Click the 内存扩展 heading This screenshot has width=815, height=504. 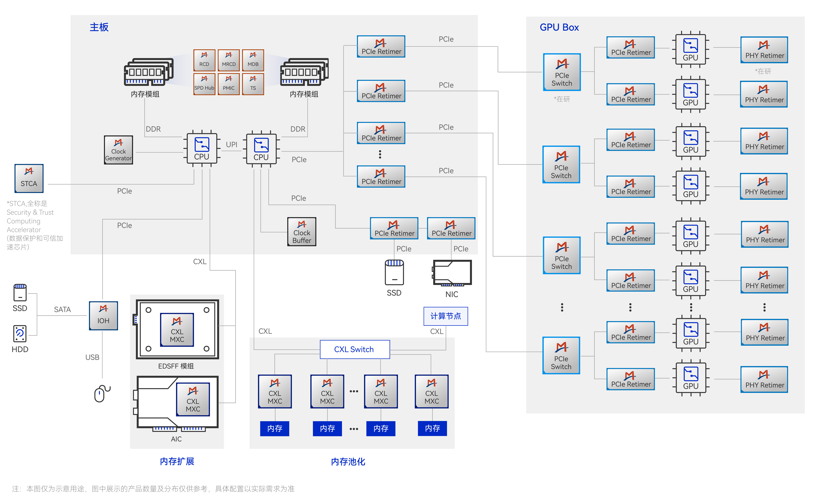pyautogui.click(x=177, y=461)
